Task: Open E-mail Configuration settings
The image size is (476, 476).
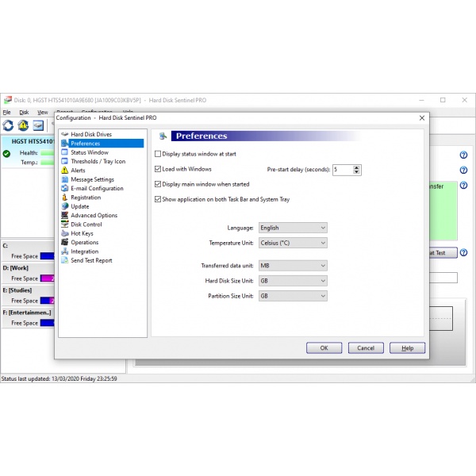Action: click(x=96, y=189)
